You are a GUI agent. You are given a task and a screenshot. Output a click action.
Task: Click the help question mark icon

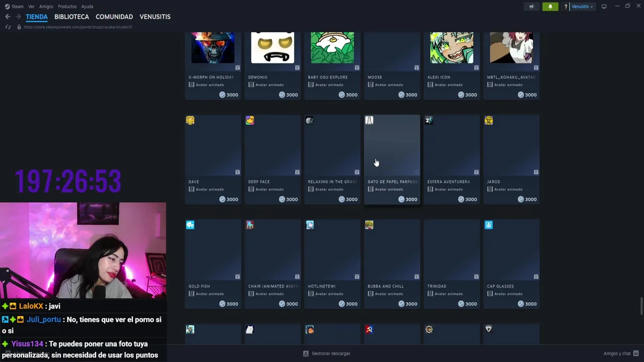coord(566,7)
